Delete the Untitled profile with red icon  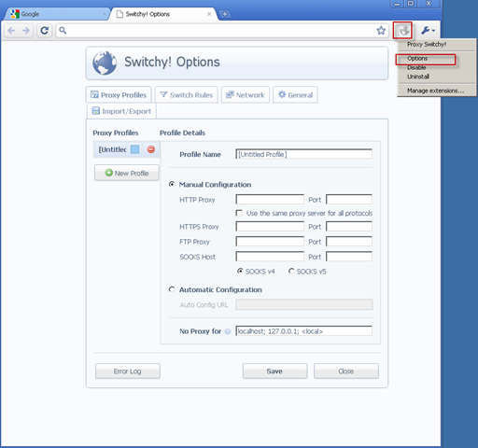click(151, 149)
